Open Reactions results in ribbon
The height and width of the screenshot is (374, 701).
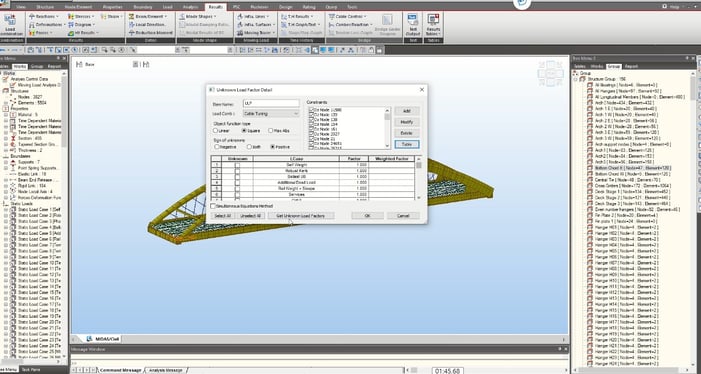point(42,16)
